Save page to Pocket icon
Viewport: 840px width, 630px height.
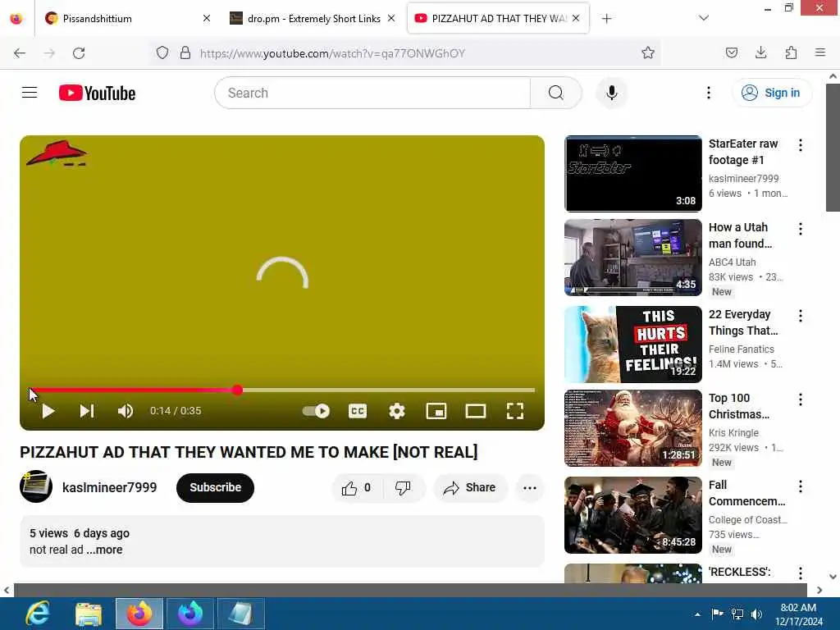pos(732,53)
